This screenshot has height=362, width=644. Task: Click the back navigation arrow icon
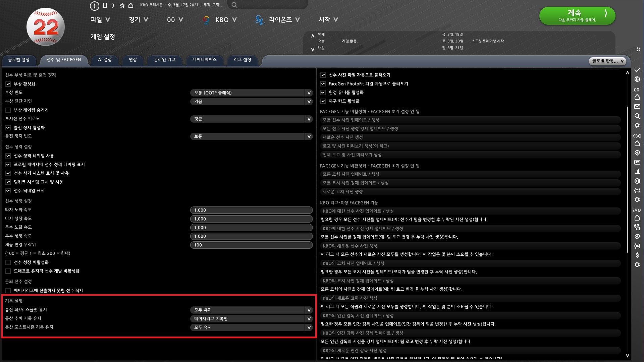pos(95,5)
